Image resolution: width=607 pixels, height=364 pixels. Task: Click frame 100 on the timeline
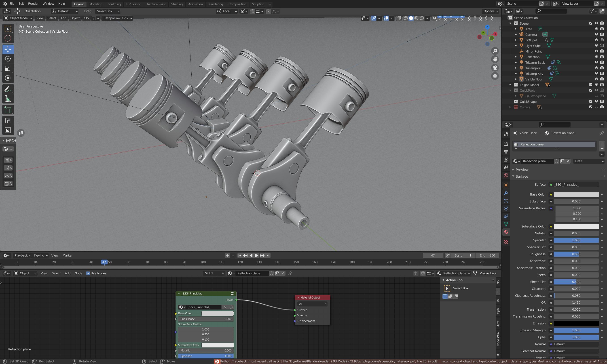(x=203, y=262)
